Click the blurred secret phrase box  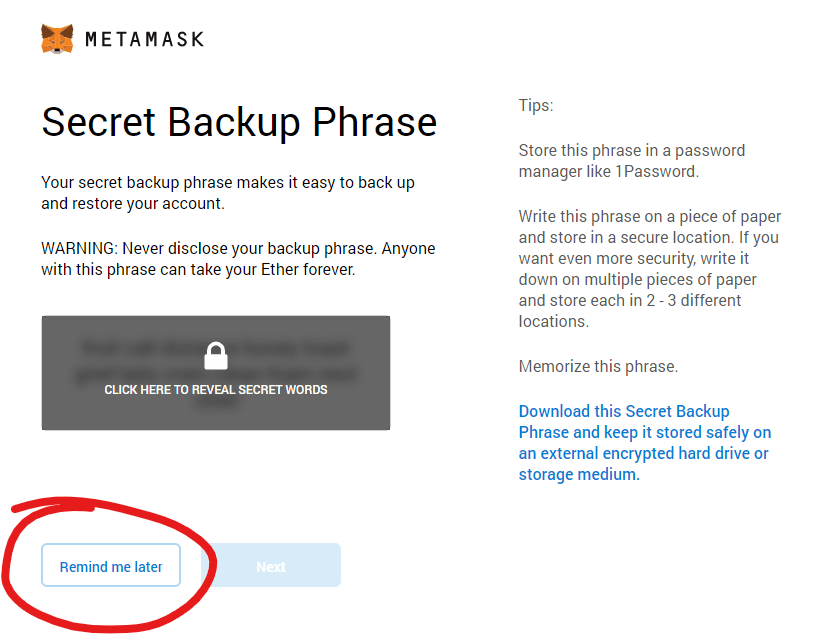216,373
